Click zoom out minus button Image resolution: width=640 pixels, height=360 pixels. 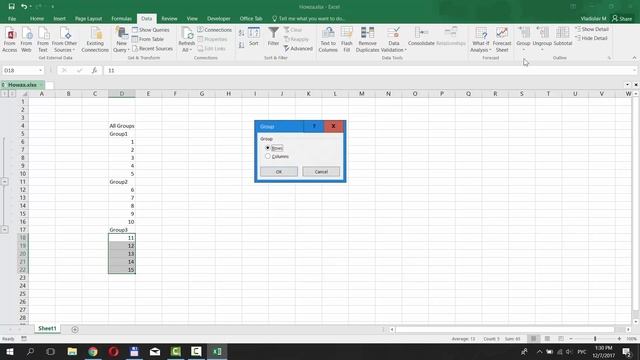point(571,339)
